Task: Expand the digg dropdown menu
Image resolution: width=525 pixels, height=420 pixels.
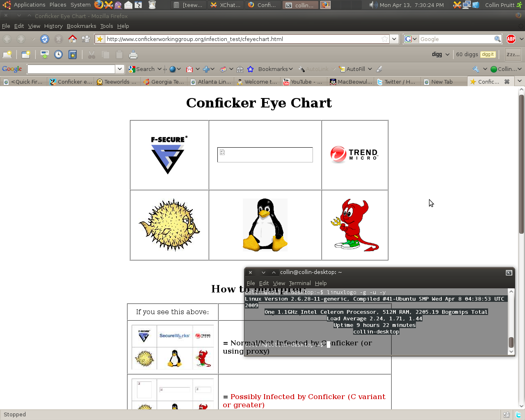Action: click(x=447, y=54)
